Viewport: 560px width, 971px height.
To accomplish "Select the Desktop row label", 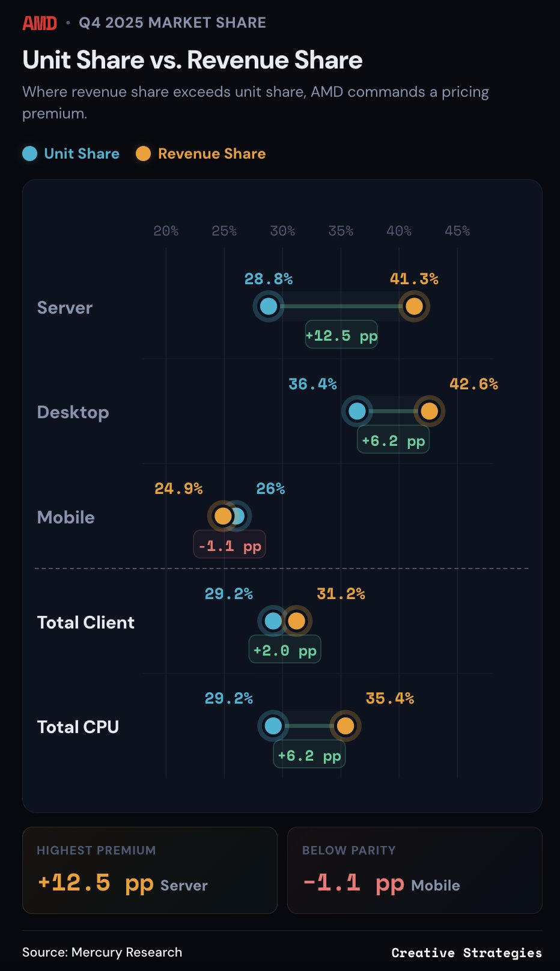I will (x=73, y=412).
